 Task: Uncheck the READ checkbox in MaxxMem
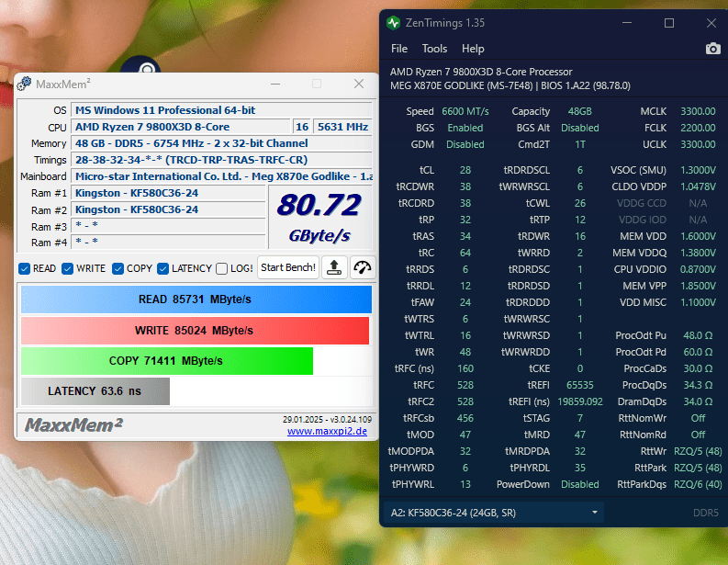pyautogui.click(x=24, y=268)
